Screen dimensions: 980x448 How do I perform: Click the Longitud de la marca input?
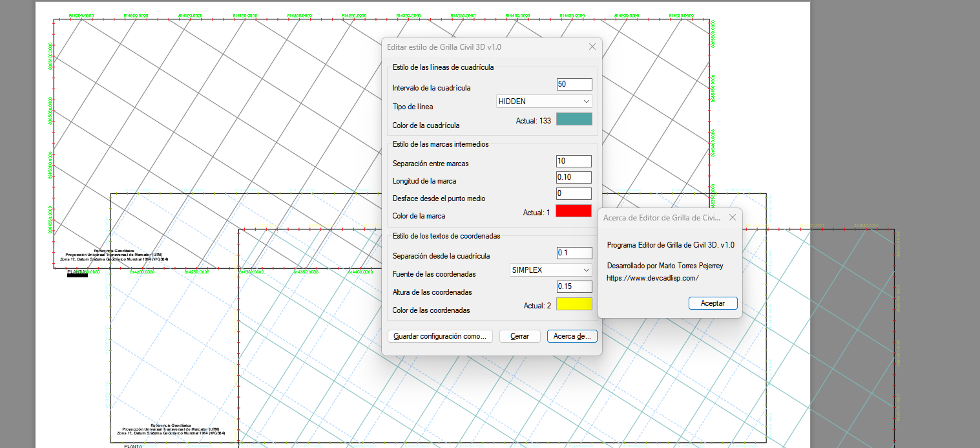574,176
